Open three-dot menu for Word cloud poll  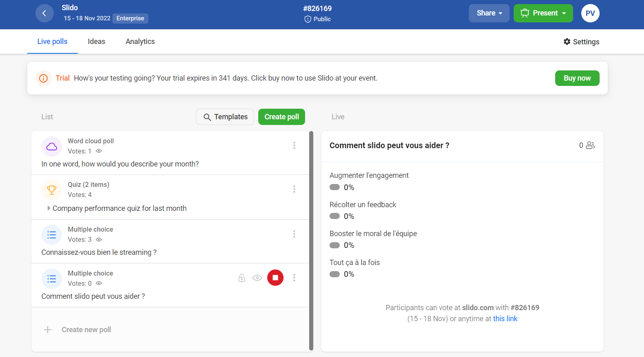[x=294, y=145]
